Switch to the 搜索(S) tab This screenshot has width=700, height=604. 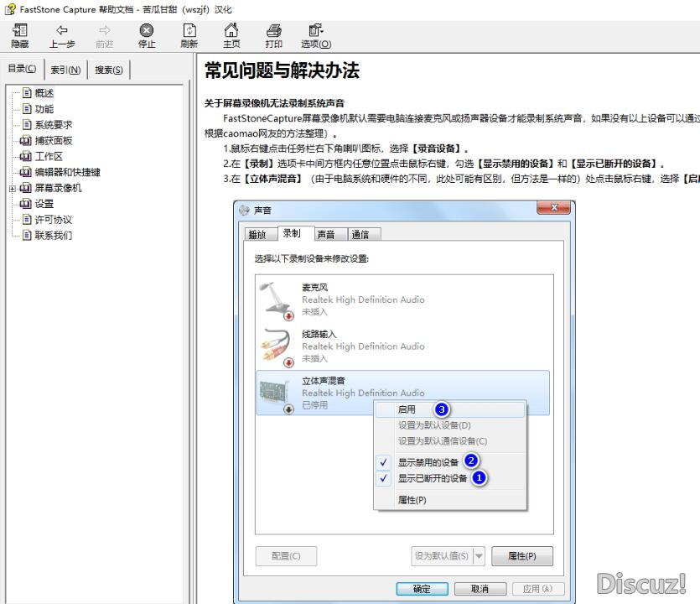tap(109, 70)
